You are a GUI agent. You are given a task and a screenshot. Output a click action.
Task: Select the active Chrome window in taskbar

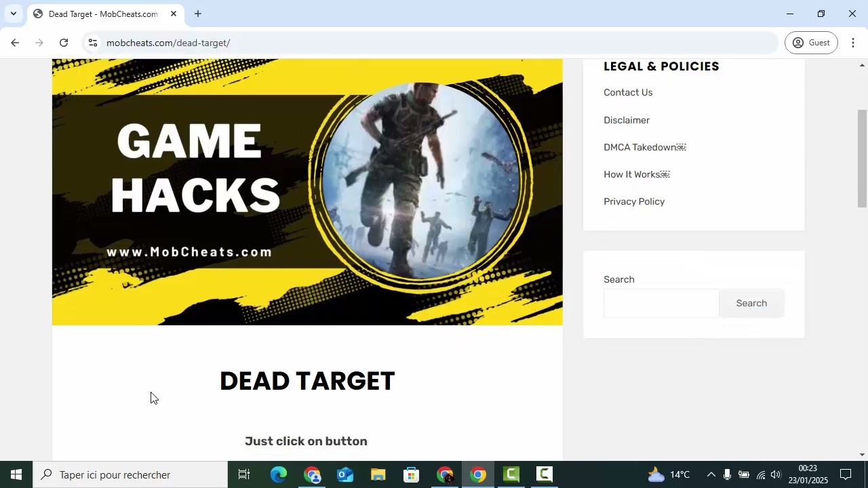point(478,474)
